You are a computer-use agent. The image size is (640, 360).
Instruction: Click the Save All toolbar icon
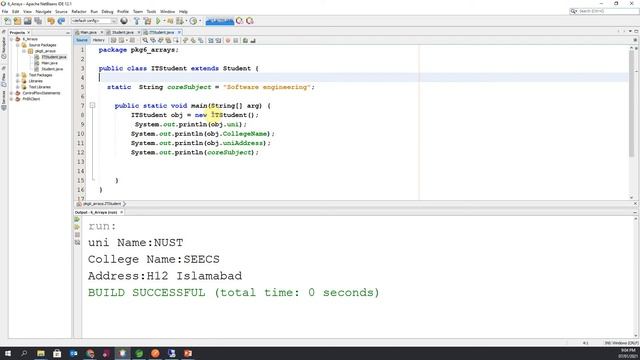(x=38, y=21)
